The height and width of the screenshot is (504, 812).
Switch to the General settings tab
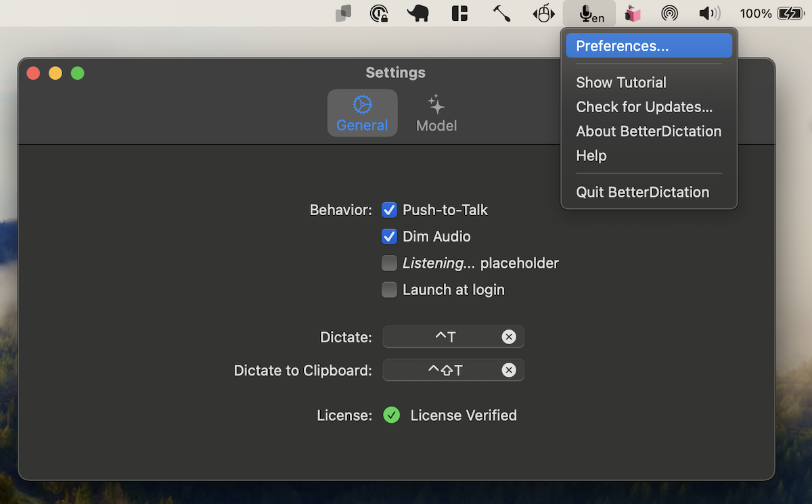click(x=363, y=113)
